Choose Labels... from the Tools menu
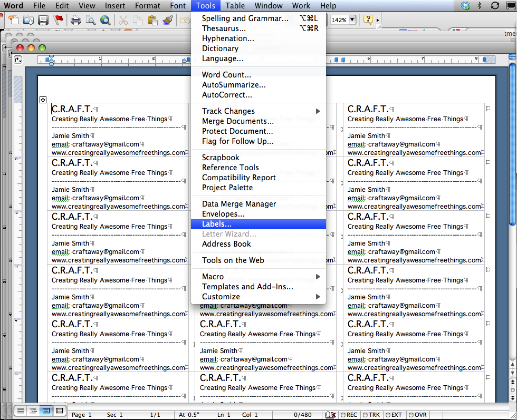 pyautogui.click(x=258, y=224)
